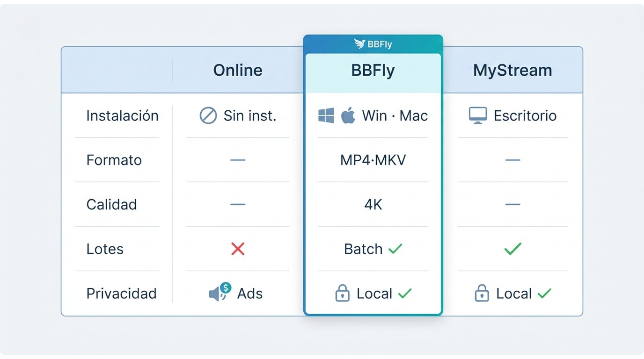Click the Formato row label

(x=114, y=160)
